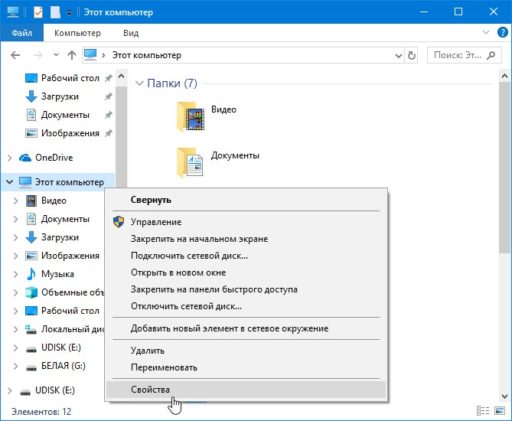Select Рабочий стол in quick access
The height and width of the screenshot is (421, 512).
coord(70,78)
